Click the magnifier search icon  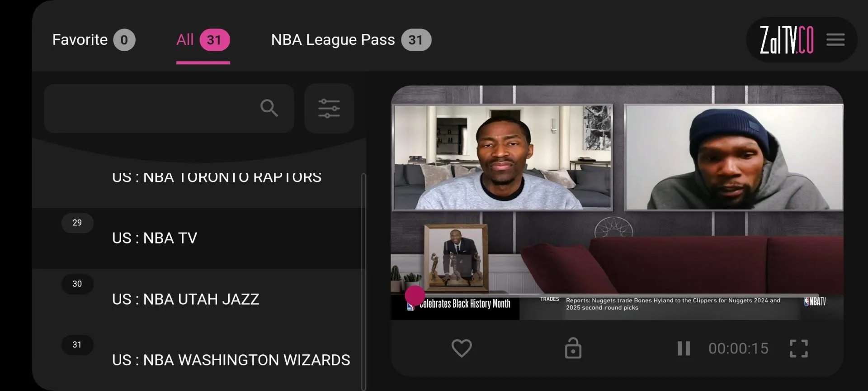[x=269, y=108]
